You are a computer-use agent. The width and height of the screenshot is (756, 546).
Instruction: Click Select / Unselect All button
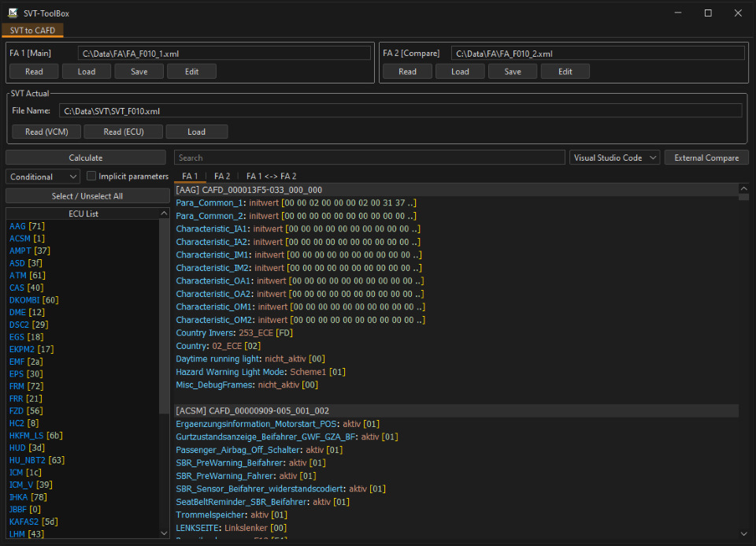[x=86, y=195]
